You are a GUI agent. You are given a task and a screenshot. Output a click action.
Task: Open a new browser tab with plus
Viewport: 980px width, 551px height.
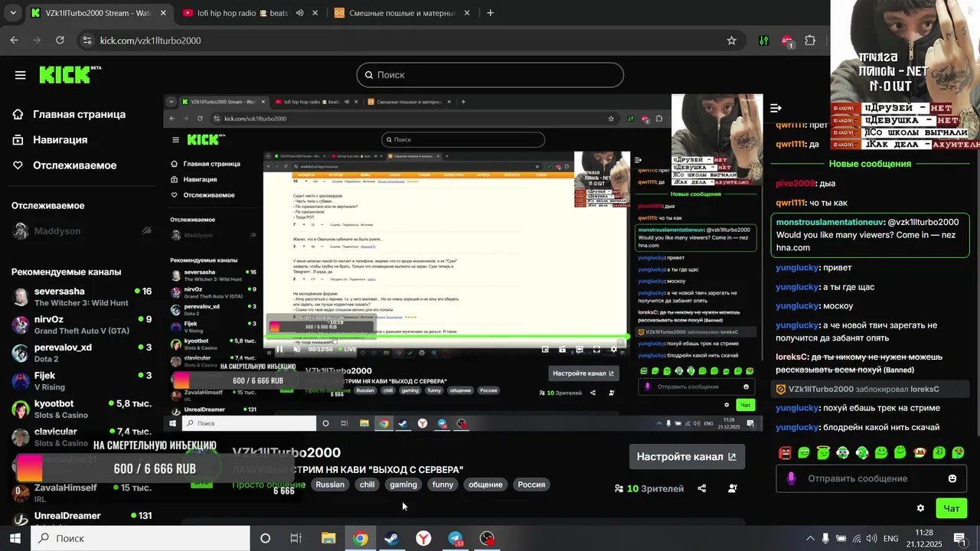[x=491, y=13]
